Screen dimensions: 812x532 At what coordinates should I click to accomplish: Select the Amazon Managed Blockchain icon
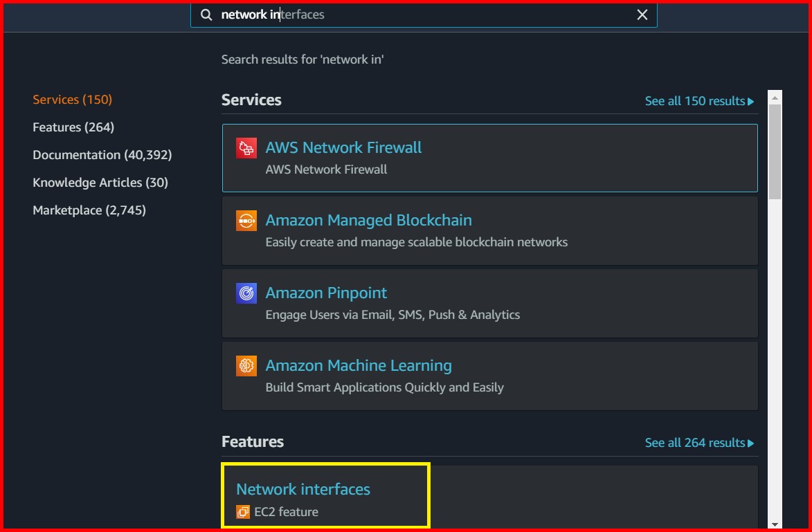(x=246, y=220)
